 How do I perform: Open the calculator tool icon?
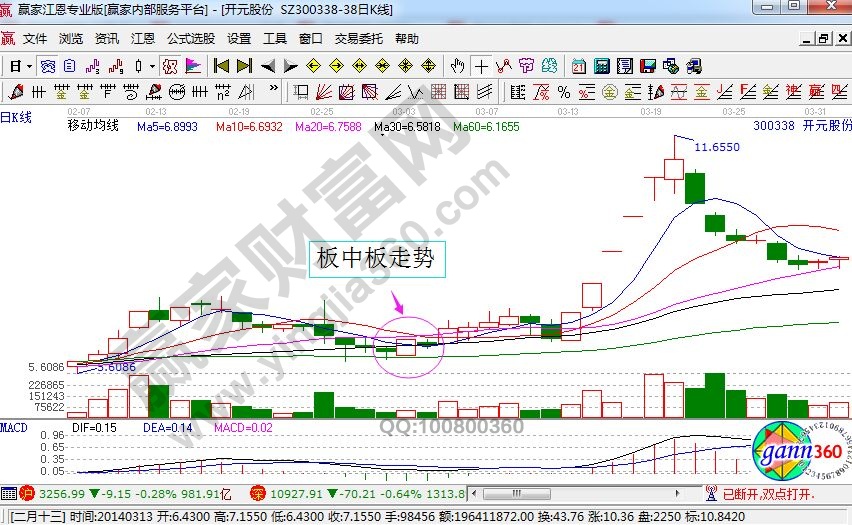click(602, 66)
